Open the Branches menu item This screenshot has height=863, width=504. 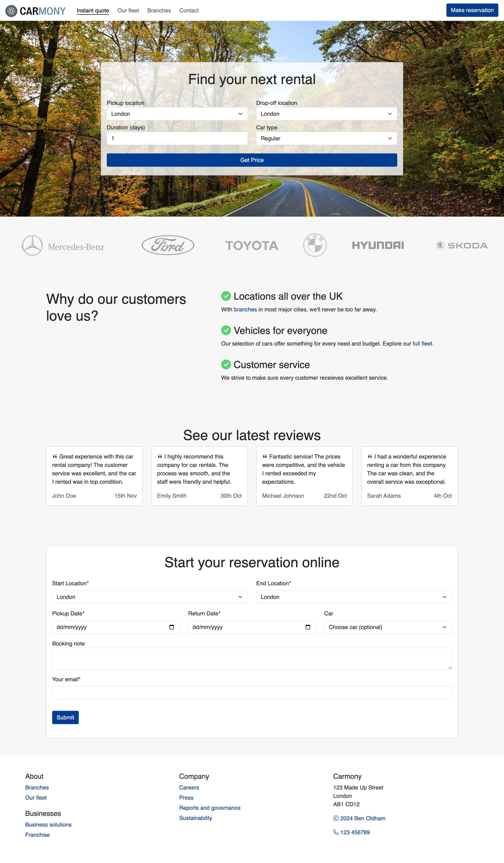[x=158, y=10]
